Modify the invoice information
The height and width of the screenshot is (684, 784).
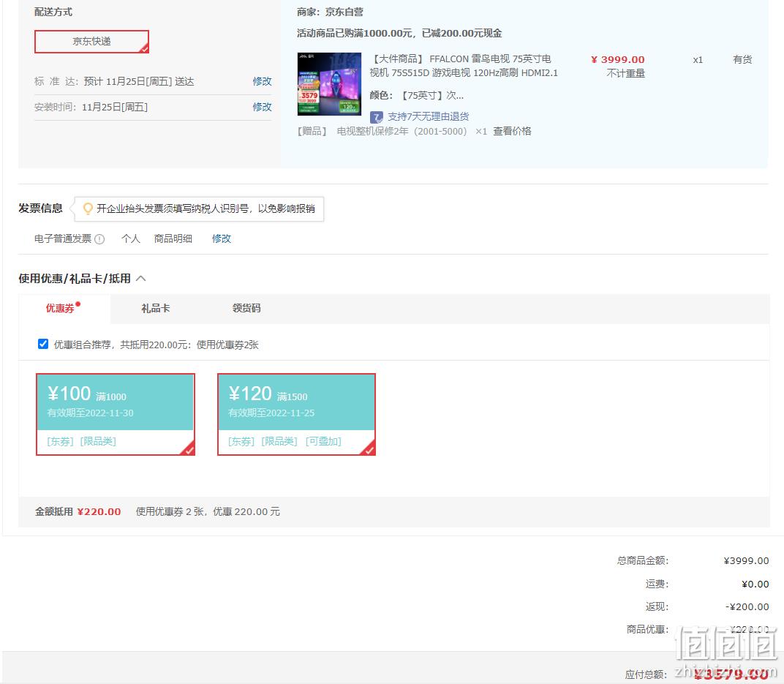(222, 239)
